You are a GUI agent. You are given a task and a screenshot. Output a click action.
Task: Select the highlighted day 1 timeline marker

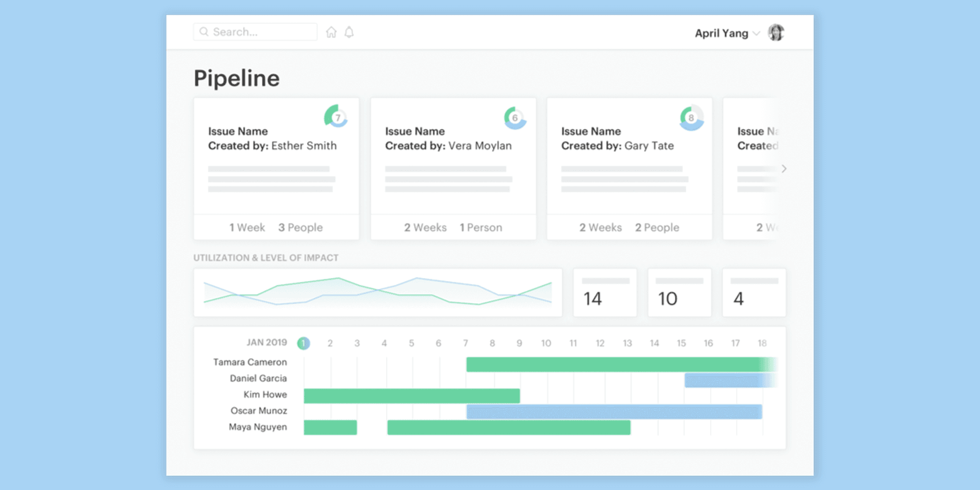pos(303,343)
